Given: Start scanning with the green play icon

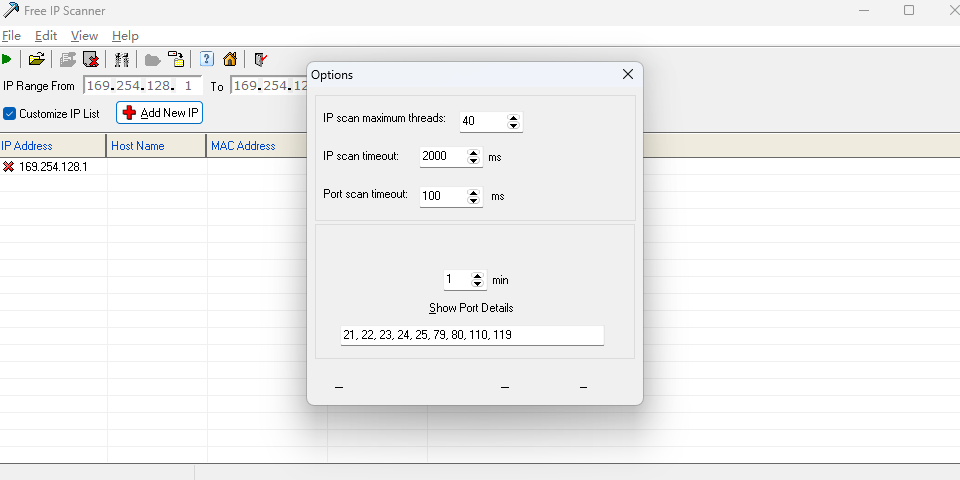Looking at the screenshot, I should (x=8, y=59).
